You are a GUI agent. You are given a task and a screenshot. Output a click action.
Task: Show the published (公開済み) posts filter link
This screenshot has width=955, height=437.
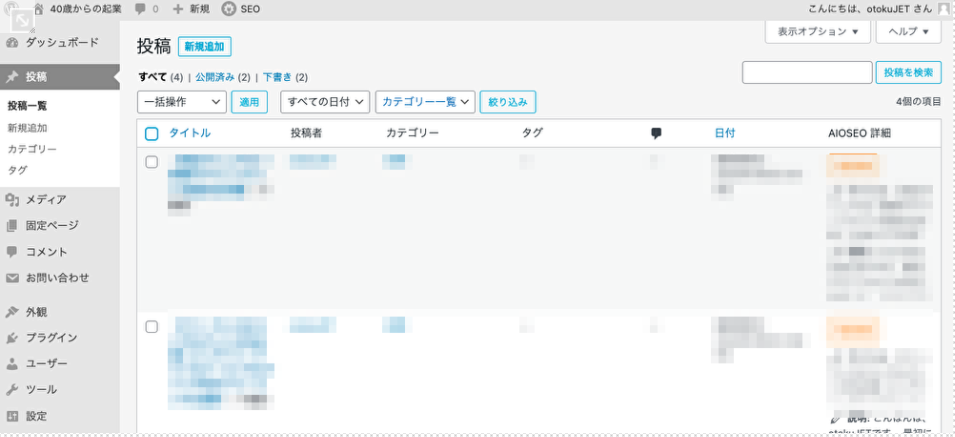(x=216, y=77)
